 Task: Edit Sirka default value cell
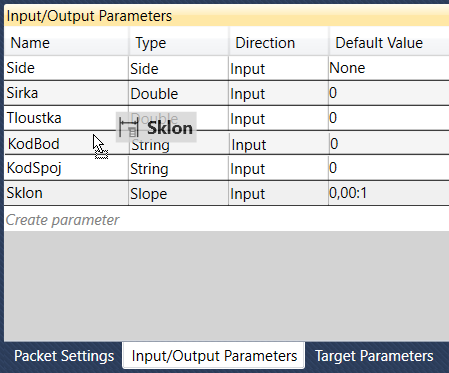pos(389,93)
